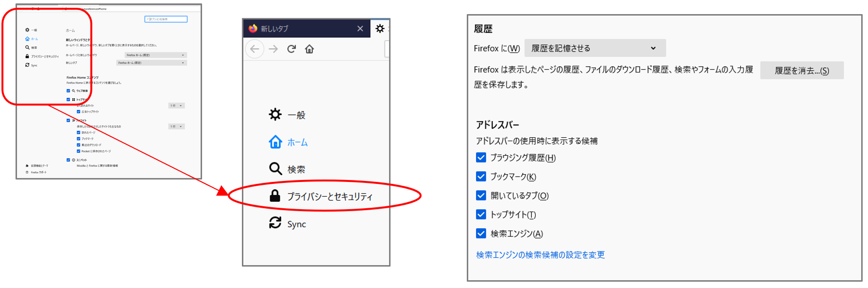868x288 pixels.
Task: Click the lock icon in the small preferences window sidebar
Action: pyautogui.click(x=27, y=56)
